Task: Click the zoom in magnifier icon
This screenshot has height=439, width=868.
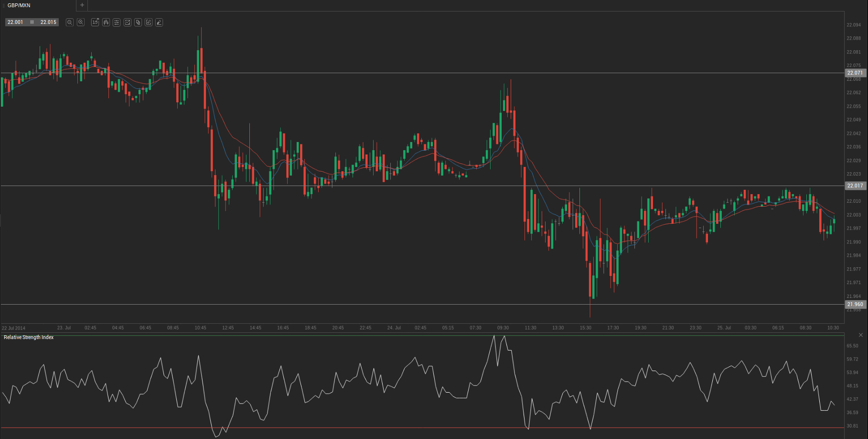Action: (x=81, y=22)
